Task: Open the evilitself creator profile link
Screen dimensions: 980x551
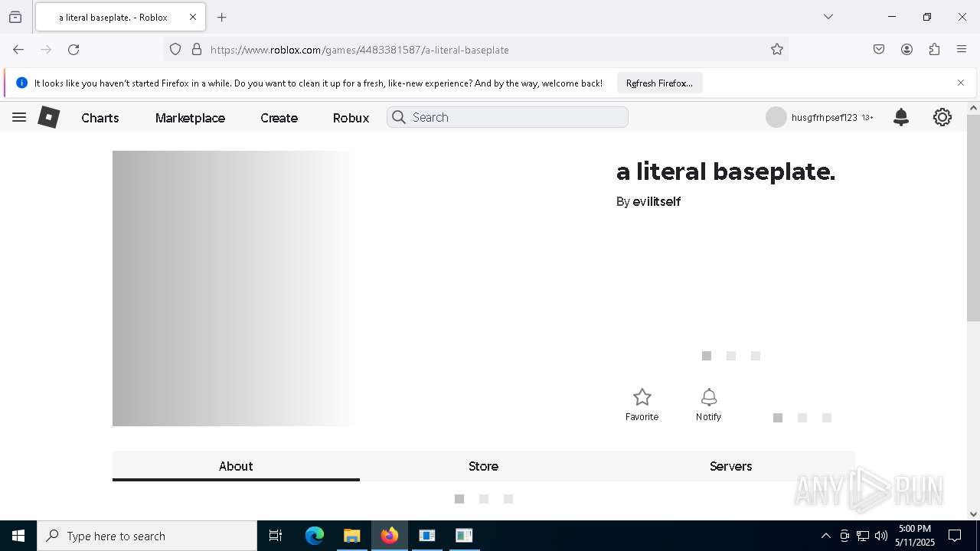Action: coord(657,201)
